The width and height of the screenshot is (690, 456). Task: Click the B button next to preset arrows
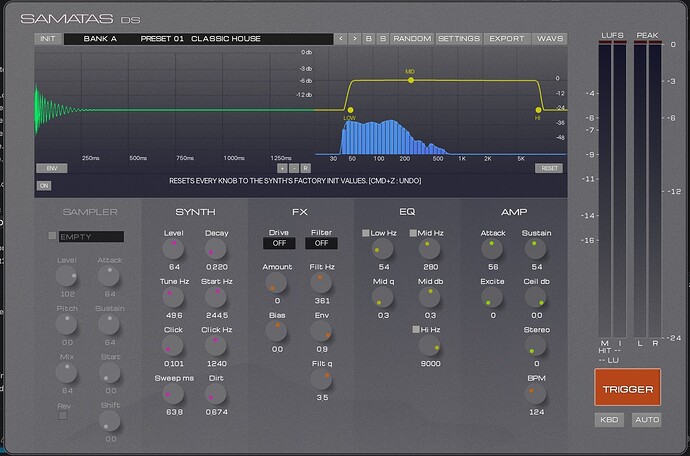click(369, 39)
